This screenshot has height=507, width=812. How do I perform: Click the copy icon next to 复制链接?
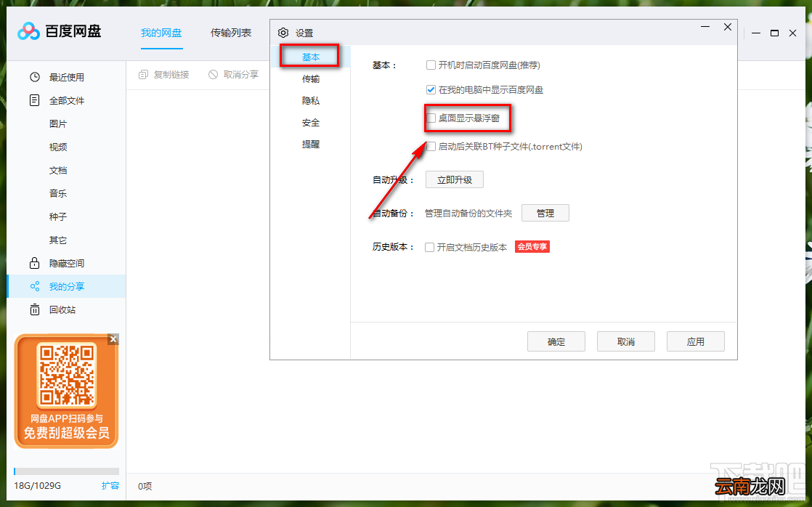pyautogui.click(x=144, y=75)
